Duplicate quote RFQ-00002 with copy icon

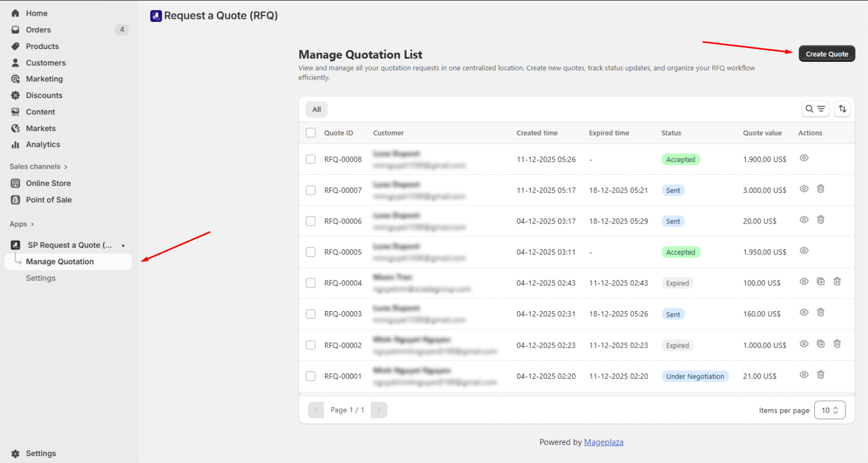821,344
